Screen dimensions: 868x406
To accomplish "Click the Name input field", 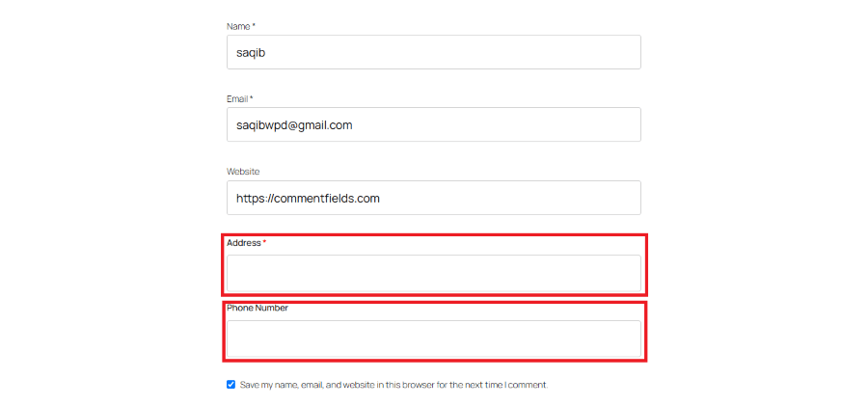I will (x=434, y=52).
